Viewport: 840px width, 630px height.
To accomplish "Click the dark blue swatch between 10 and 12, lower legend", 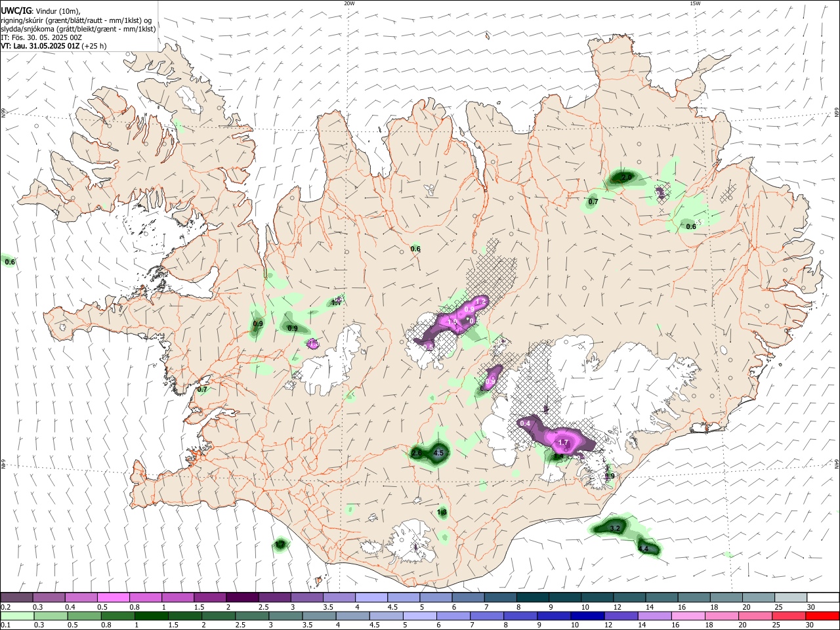I will 586,616.
